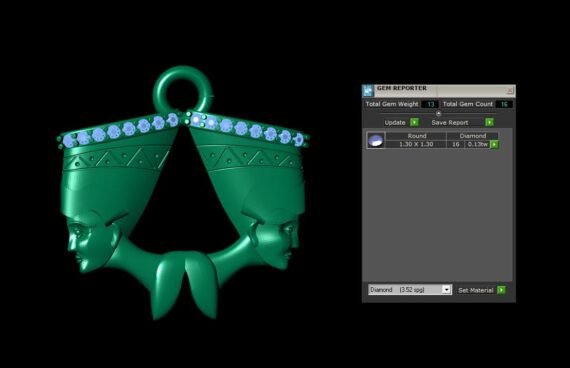
Task: Click the Set Material label
Action: (475, 290)
